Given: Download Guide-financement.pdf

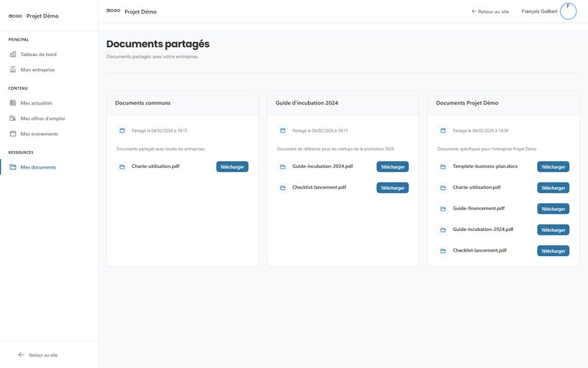Looking at the screenshot, I should 553,209.
